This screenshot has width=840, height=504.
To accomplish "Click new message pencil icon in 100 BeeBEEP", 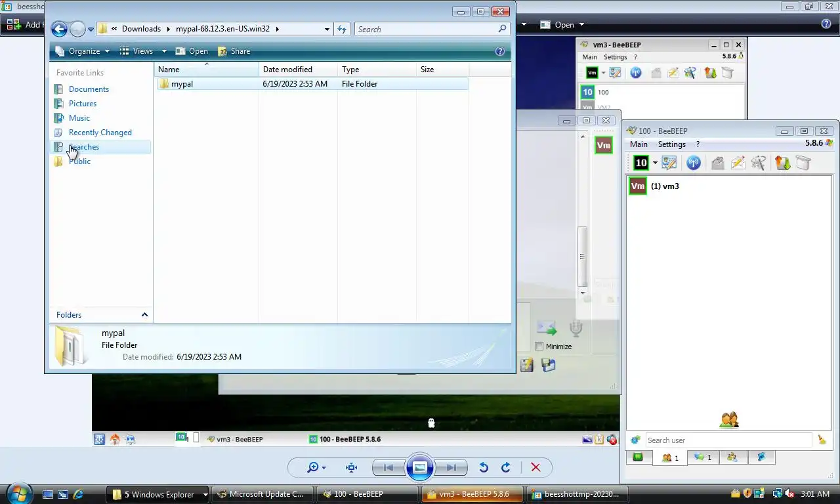I will click(x=738, y=163).
